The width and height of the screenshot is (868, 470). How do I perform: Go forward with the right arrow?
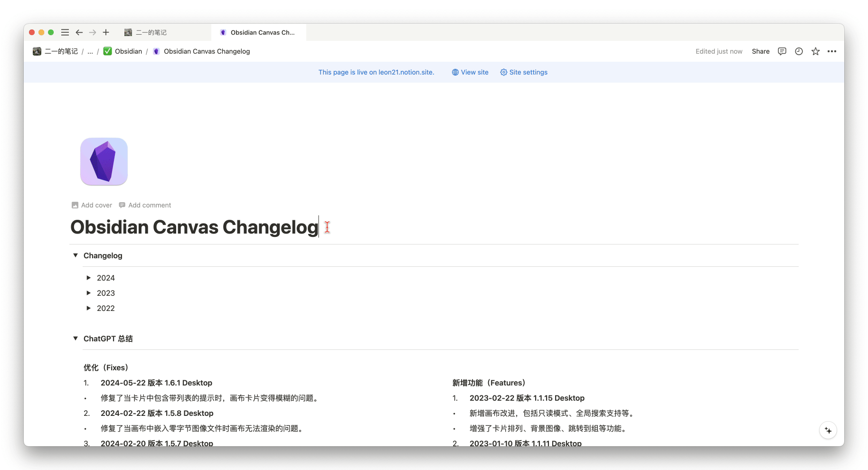(93, 32)
